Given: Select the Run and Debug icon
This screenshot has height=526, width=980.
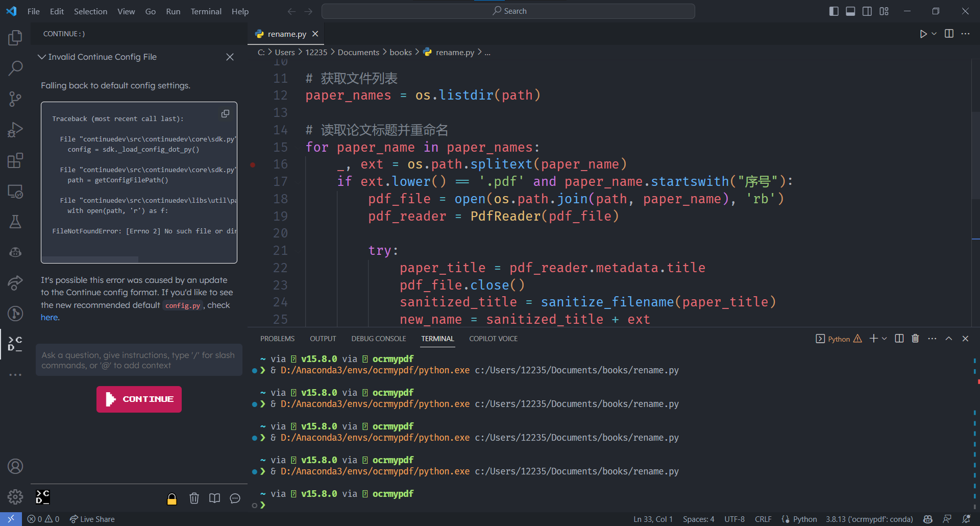Looking at the screenshot, I should click(15, 129).
